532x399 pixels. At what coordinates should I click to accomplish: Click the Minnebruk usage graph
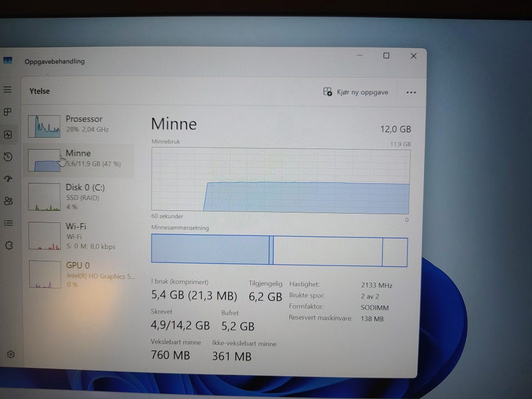pyautogui.click(x=280, y=181)
